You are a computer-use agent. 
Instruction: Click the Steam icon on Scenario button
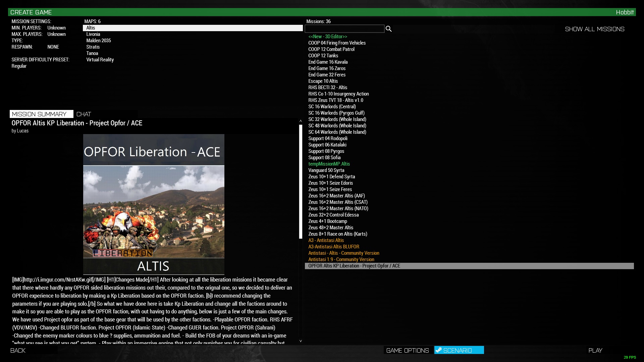pos(438,350)
